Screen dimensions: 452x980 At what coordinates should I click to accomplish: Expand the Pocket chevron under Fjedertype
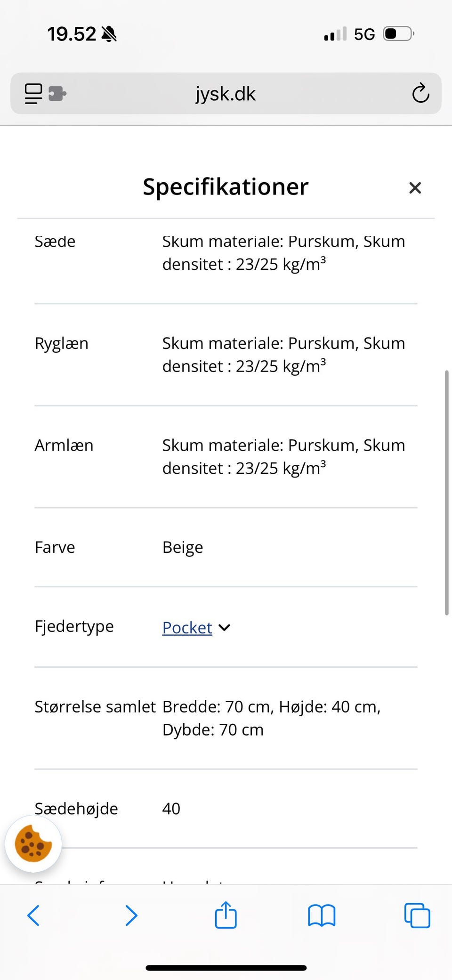pos(225,628)
